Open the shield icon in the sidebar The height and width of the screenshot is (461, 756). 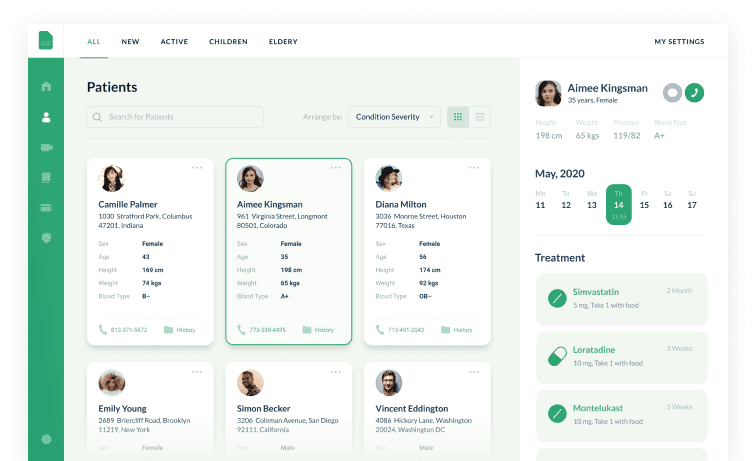(46, 238)
